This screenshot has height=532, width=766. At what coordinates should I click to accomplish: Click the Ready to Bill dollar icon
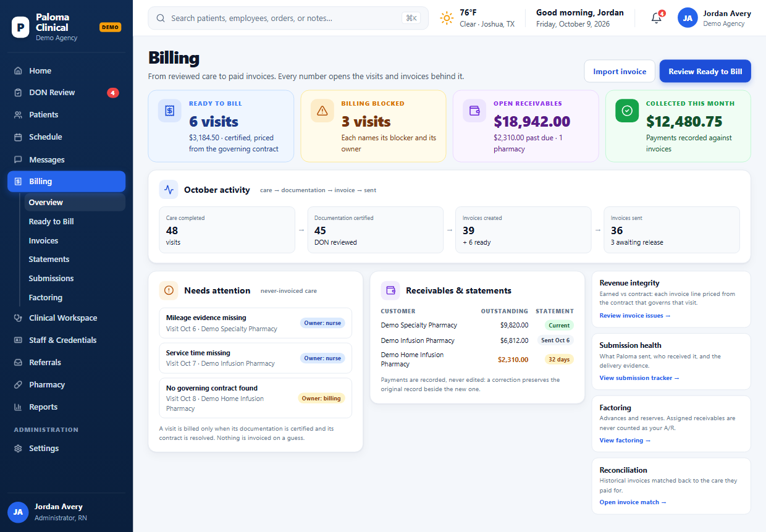tap(169, 111)
